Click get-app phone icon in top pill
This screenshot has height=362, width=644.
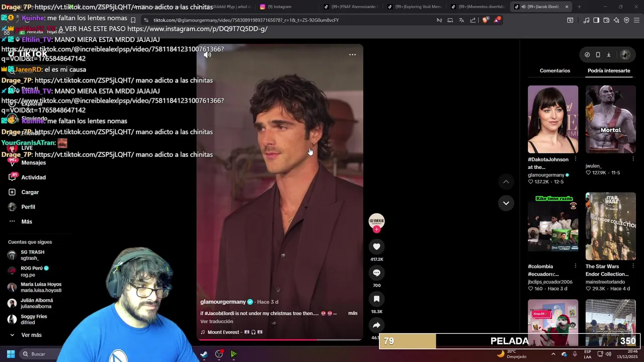[x=598, y=55]
